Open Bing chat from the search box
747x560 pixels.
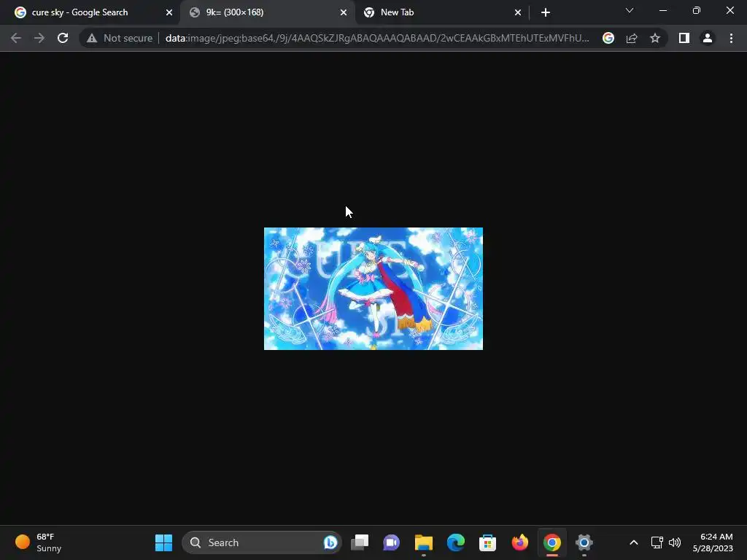coord(330,542)
